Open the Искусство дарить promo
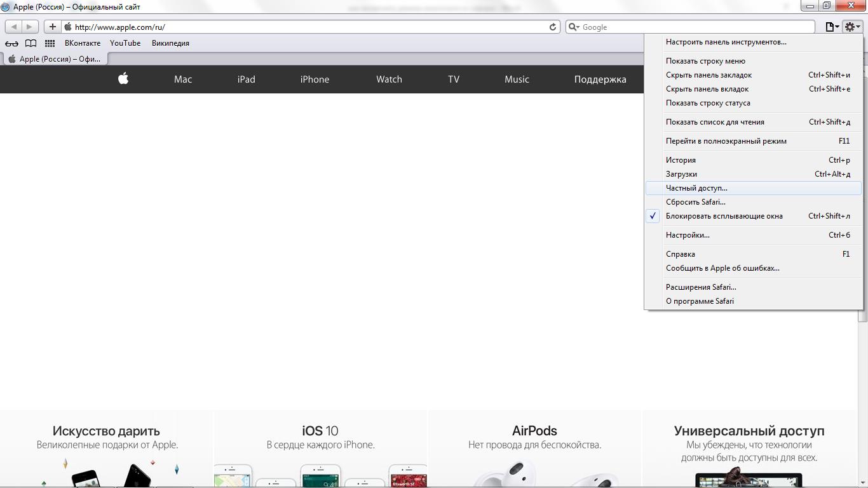This screenshot has height=488, width=868. 106,449
